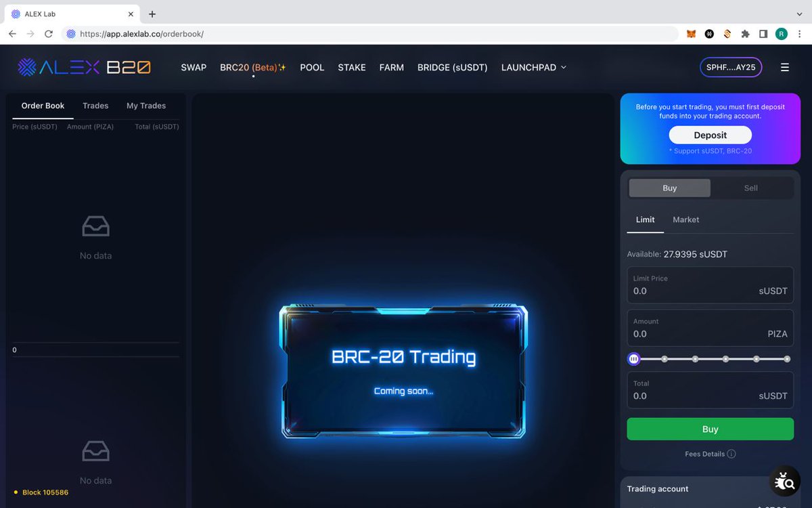Click the amount slider handle

tap(634, 359)
